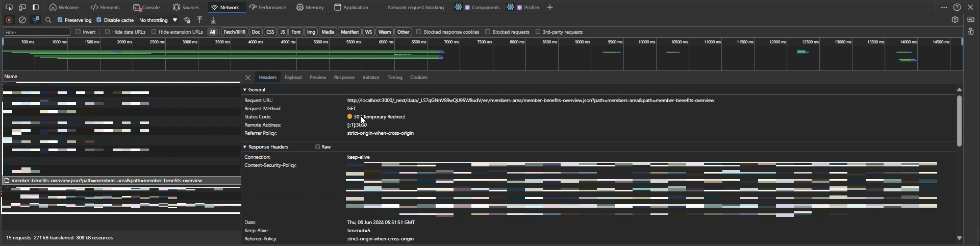Image resolution: width=980 pixels, height=246 pixels.
Task: Open DevTools help icon
Action: [957, 7]
